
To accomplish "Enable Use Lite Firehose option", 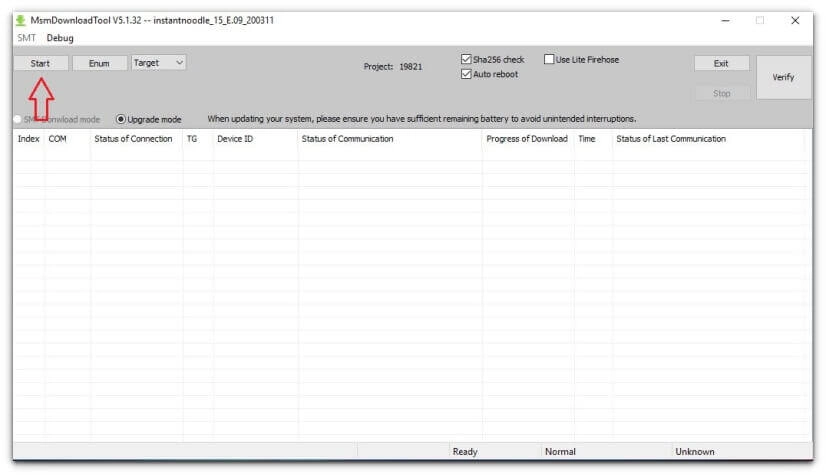I will pos(549,60).
